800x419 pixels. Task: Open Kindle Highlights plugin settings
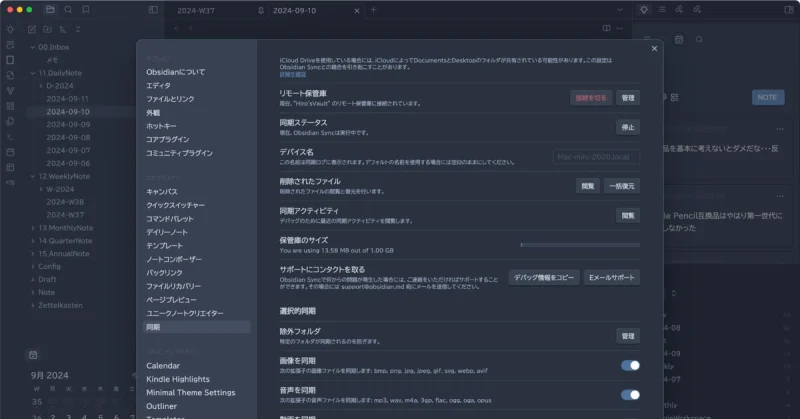(178, 379)
